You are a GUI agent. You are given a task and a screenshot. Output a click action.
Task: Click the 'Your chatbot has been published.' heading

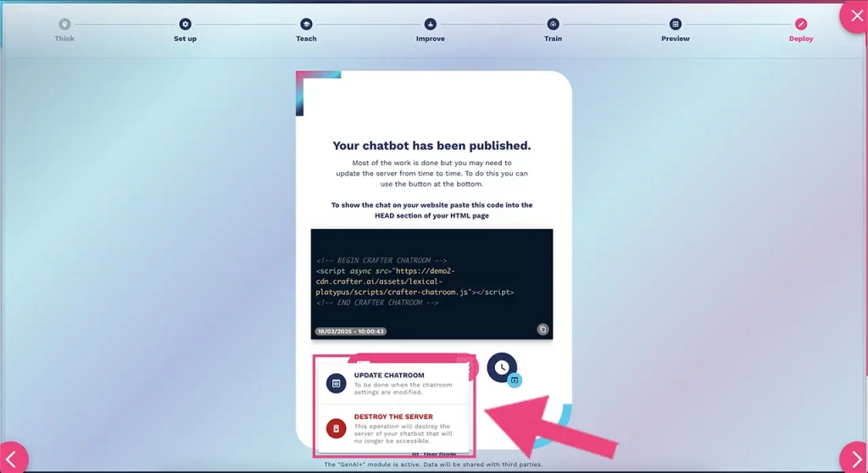click(x=431, y=146)
